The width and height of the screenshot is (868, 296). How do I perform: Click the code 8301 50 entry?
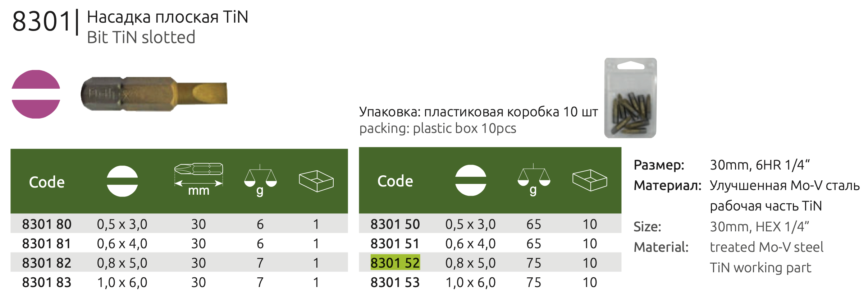tap(395, 224)
